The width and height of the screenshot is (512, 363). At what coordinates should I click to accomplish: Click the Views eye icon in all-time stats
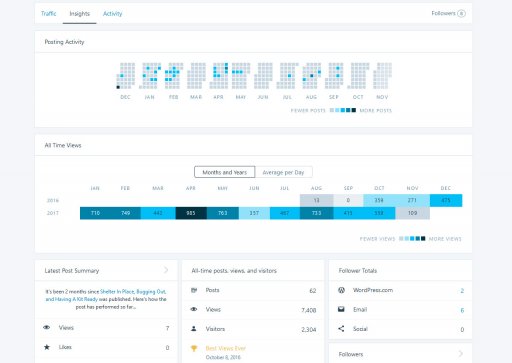coord(194,309)
